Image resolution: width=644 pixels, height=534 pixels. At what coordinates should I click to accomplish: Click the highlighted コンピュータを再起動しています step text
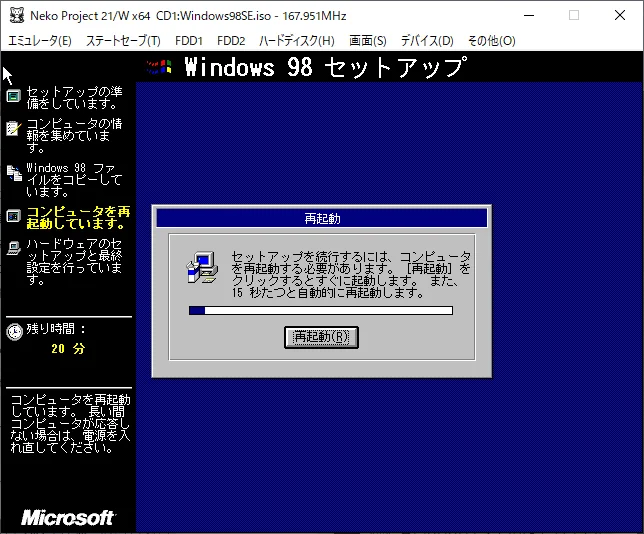[x=78, y=218]
